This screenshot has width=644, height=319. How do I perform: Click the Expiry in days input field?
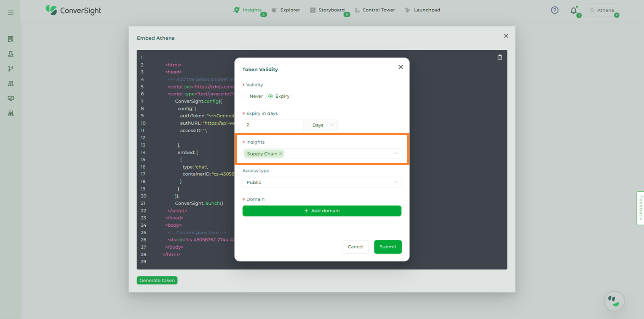273,125
